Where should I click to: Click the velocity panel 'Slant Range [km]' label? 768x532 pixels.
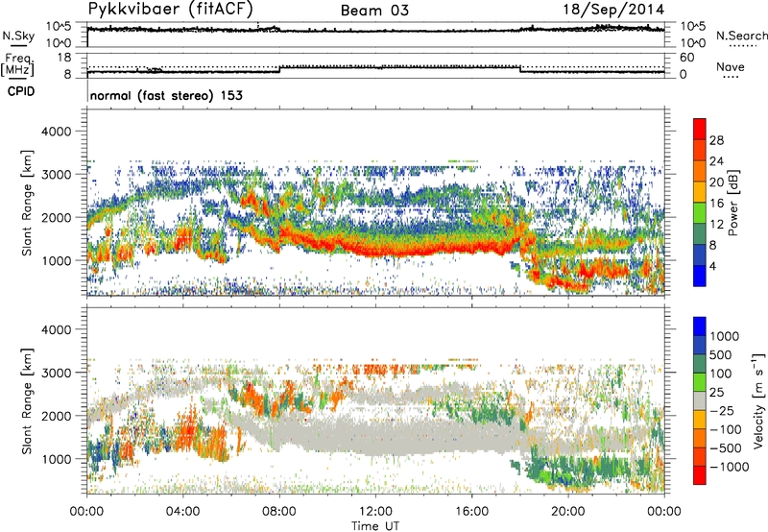(27, 400)
